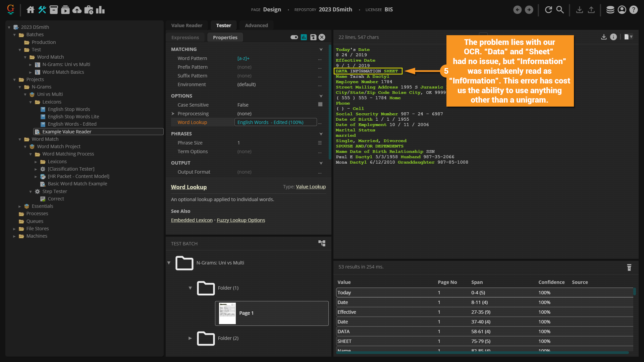Switch to the Expressions tab

point(185,38)
